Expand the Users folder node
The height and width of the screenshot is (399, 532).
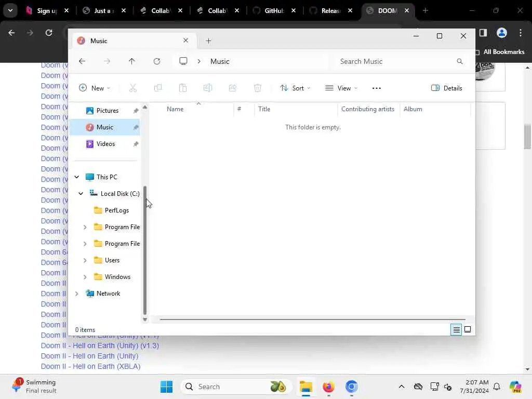pos(85,260)
